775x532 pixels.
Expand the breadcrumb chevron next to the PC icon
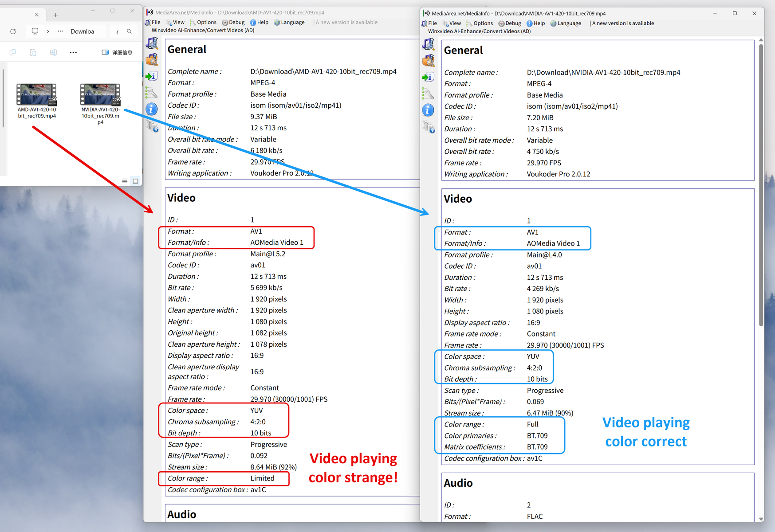(x=48, y=31)
